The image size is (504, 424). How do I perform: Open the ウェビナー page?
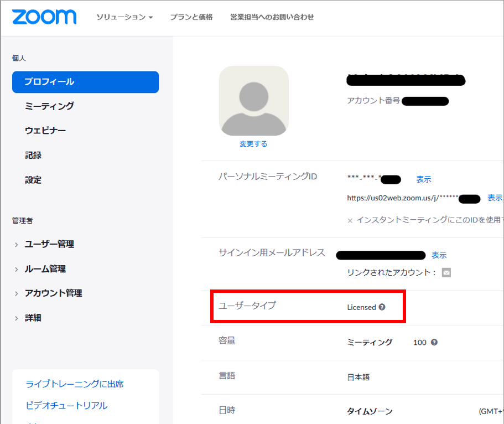pyautogui.click(x=45, y=131)
